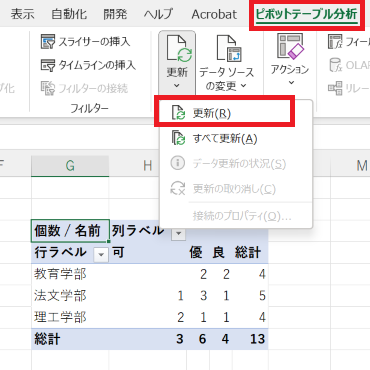Choose 更新(R) from the dropdown menu
The width and height of the screenshot is (370, 370).
coord(225,113)
